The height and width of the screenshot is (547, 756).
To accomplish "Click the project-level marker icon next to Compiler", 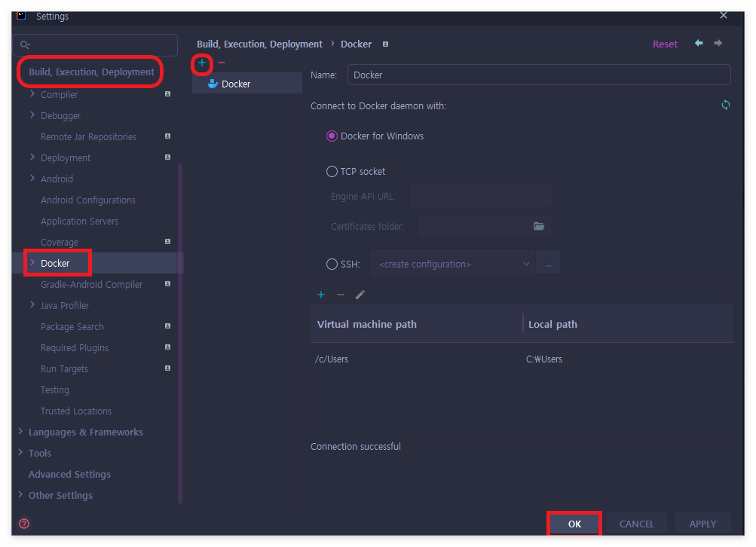I will (167, 94).
